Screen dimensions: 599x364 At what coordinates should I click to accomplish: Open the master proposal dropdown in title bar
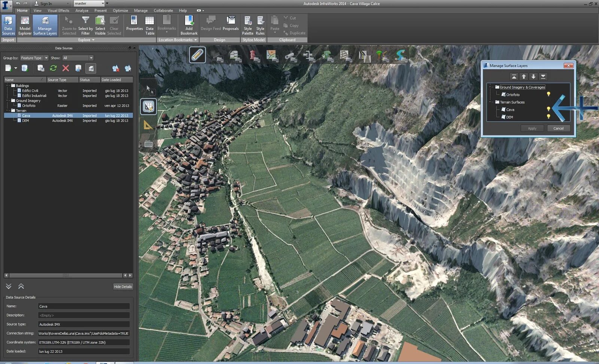pos(89,3)
